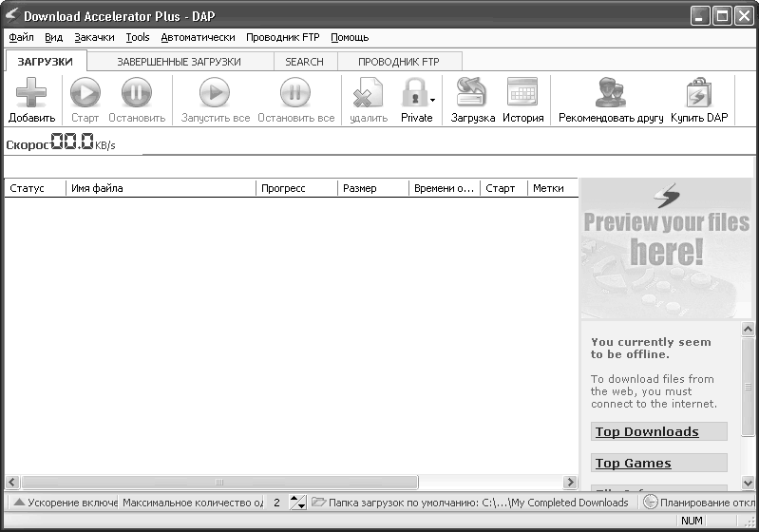This screenshot has width=759, height=532.
Task: Click the Купить DAP shopping bag icon
Action: pos(699,92)
